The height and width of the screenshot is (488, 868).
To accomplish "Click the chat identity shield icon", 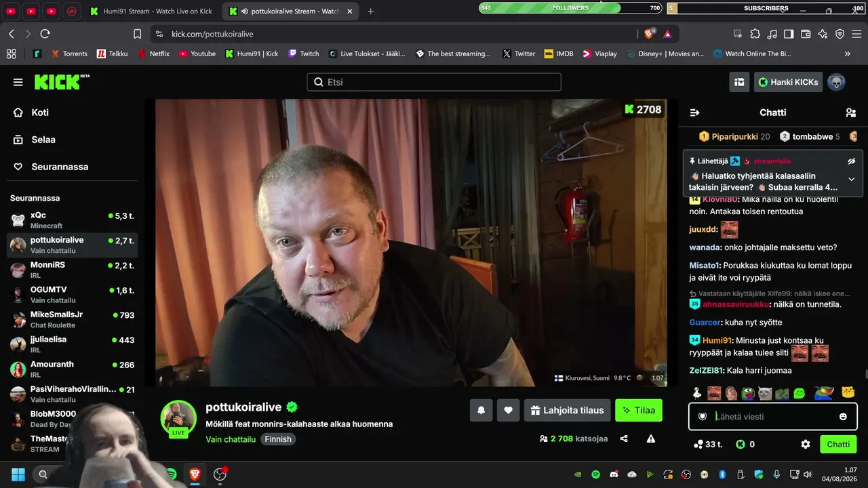I will 703,417.
